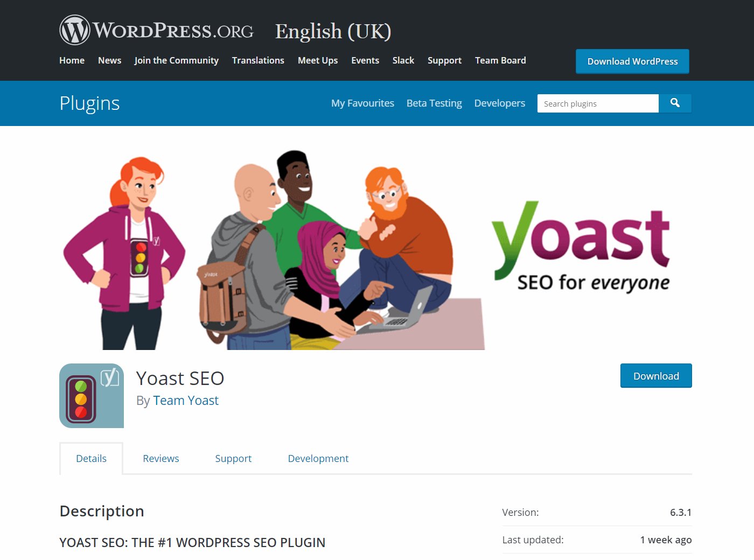Open the Beta Testing page
754x560 pixels.
click(434, 103)
